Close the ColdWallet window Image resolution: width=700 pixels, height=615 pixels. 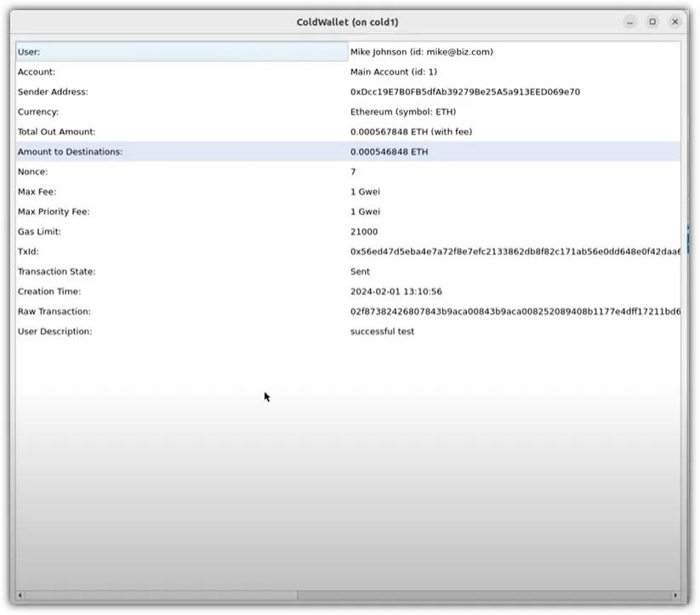tap(675, 22)
